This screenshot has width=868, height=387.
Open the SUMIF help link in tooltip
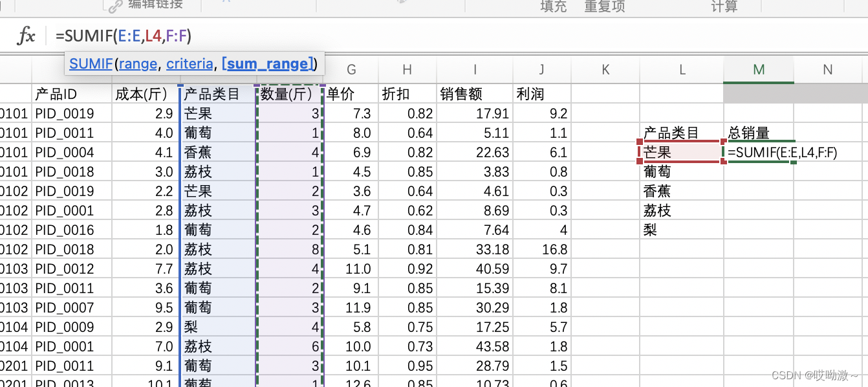(91, 63)
